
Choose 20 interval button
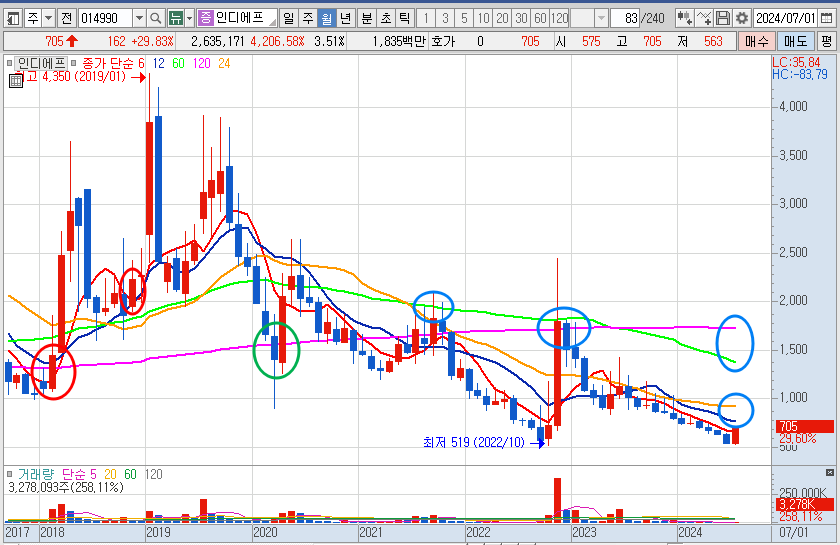(x=502, y=19)
